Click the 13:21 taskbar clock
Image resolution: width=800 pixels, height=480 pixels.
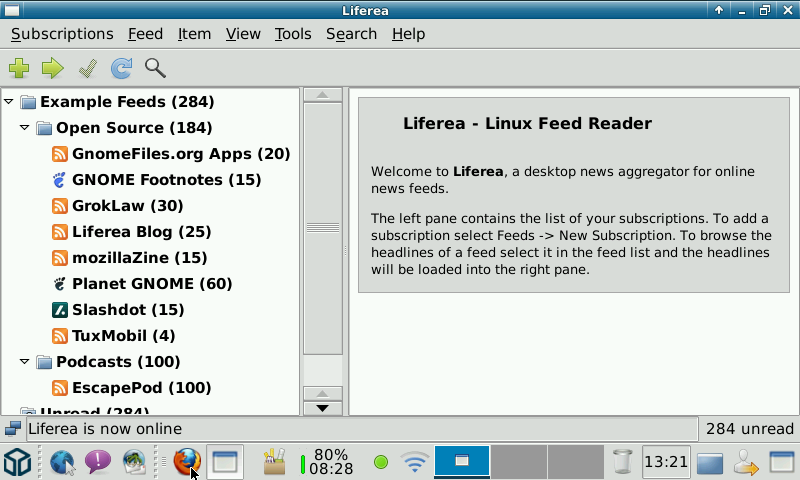click(666, 462)
